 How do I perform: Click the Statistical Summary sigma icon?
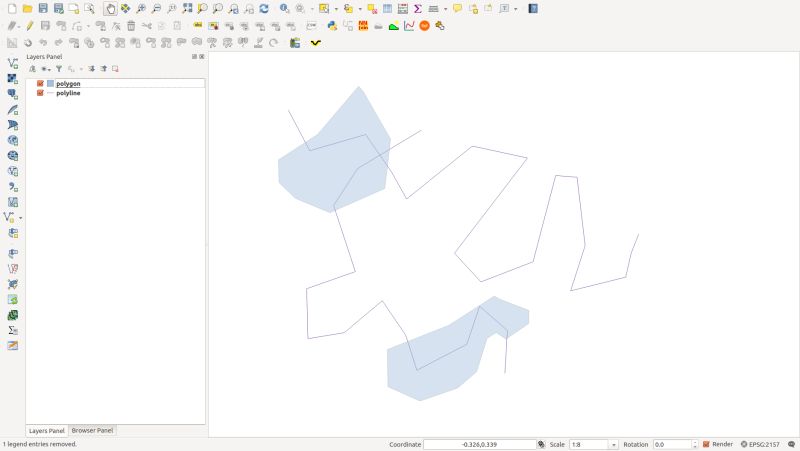pos(417,9)
